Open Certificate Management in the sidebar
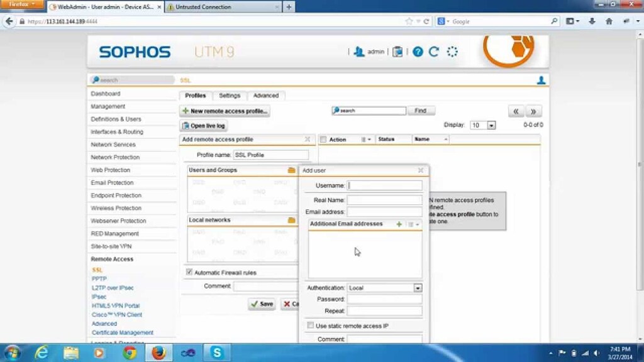644x362 pixels. (x=123, y=332)
